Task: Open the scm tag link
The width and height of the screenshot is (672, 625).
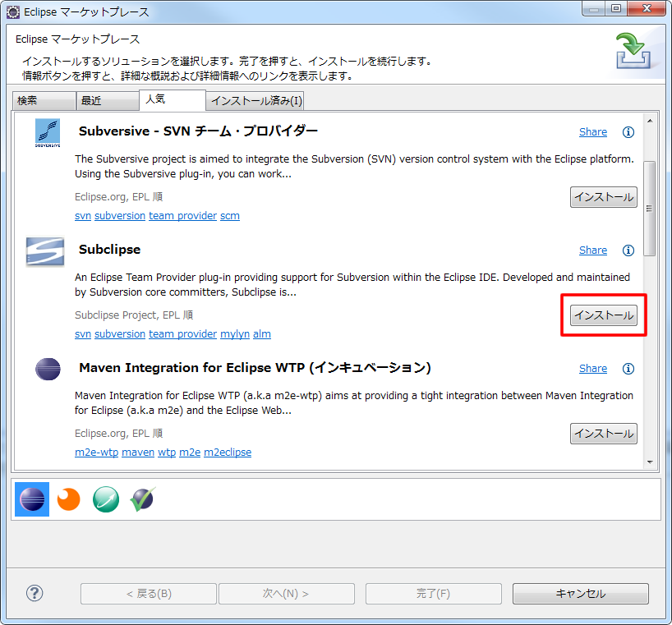Action: (230, 215)
